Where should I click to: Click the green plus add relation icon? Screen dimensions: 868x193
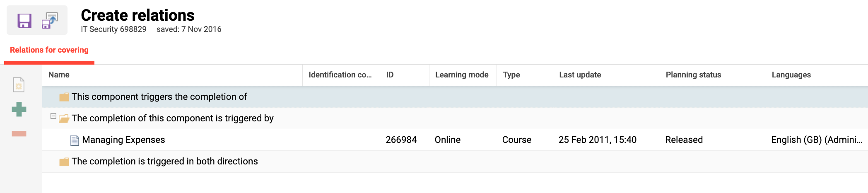19,109
